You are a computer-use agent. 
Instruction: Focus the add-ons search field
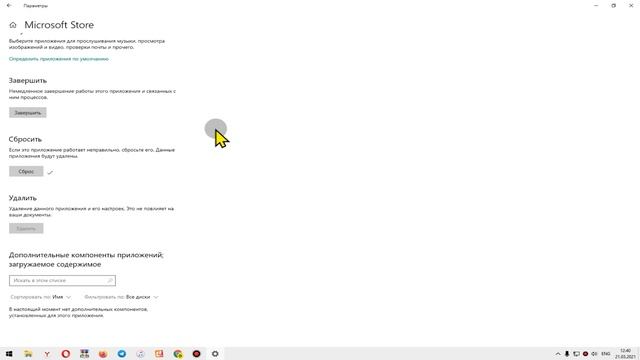pos(62,280)
